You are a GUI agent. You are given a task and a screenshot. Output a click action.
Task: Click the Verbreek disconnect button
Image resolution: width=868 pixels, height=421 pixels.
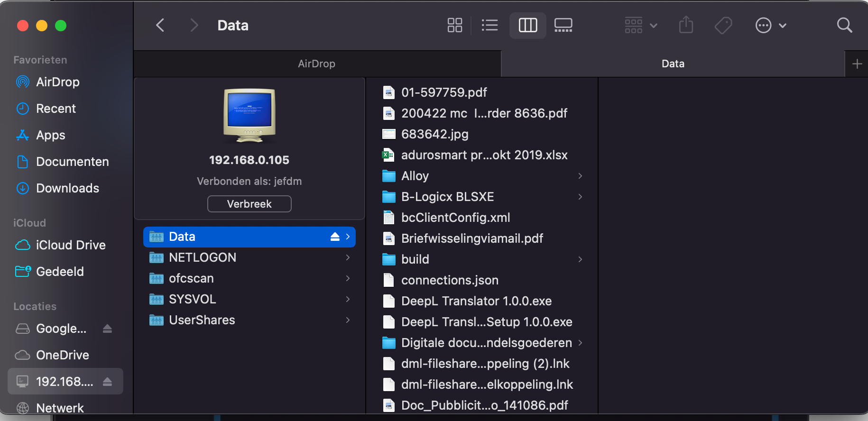pos(249,204)
